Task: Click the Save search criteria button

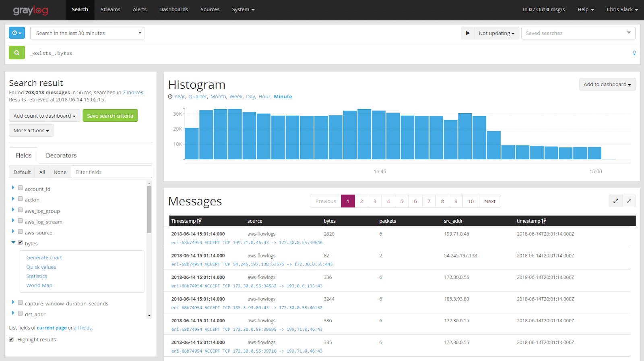Action: [110, 116]
